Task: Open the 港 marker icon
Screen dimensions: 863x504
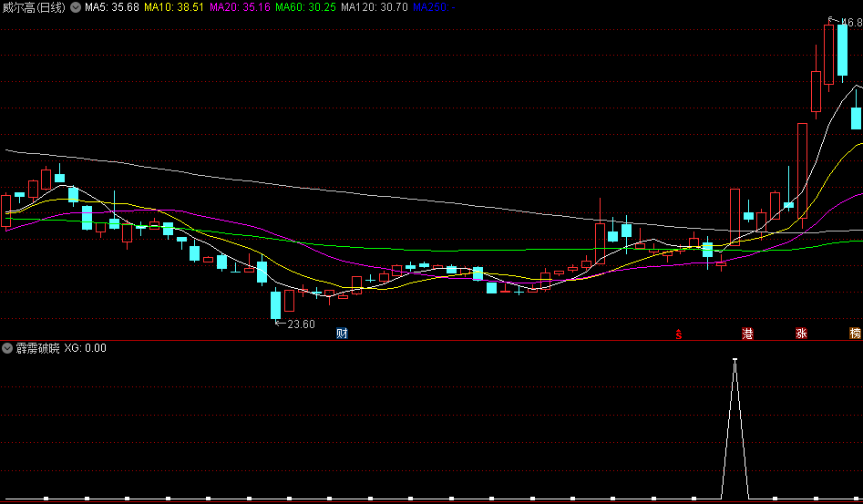Action: [747, 333]
